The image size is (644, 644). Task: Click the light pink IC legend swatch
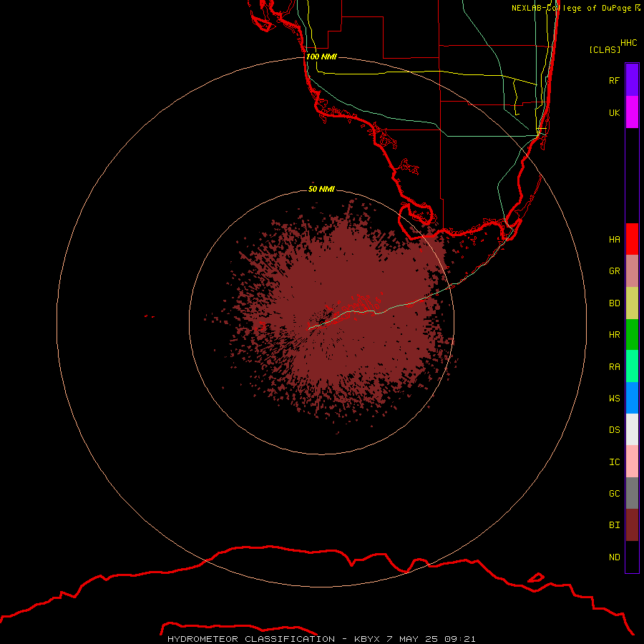(632, 462)
